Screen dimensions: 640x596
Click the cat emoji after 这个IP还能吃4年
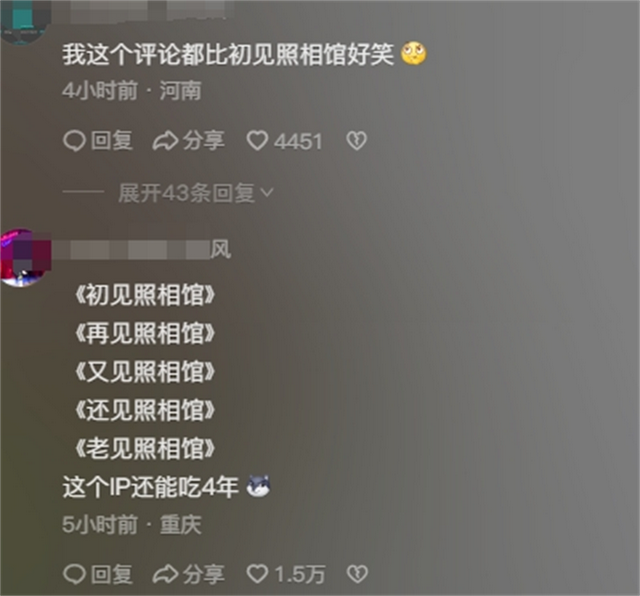(259, 486)
